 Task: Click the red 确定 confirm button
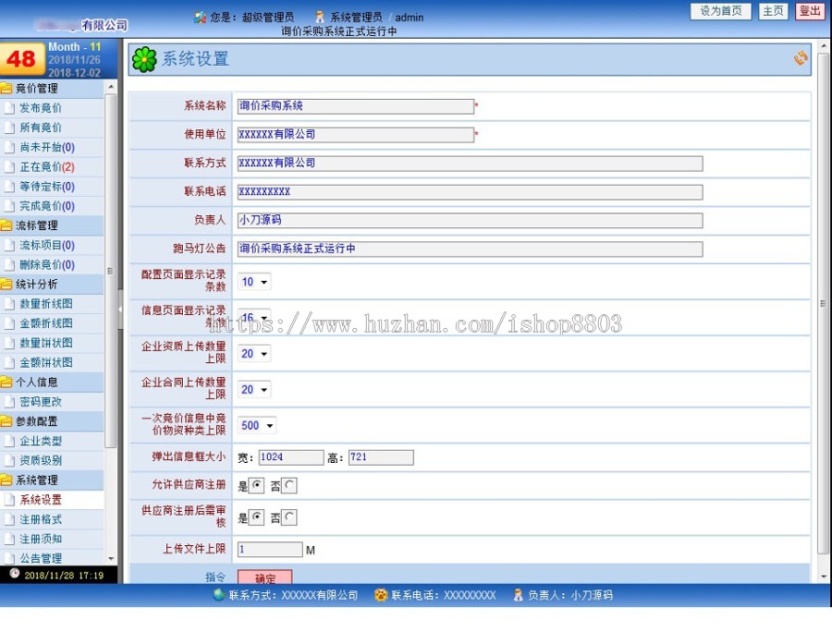click(264, 577)
